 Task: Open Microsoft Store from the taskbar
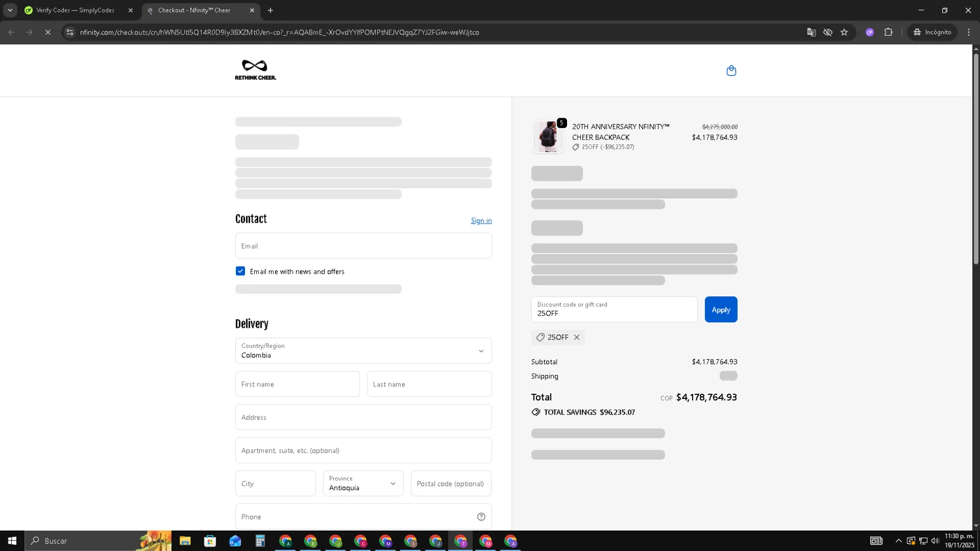[x=210, y=541]
